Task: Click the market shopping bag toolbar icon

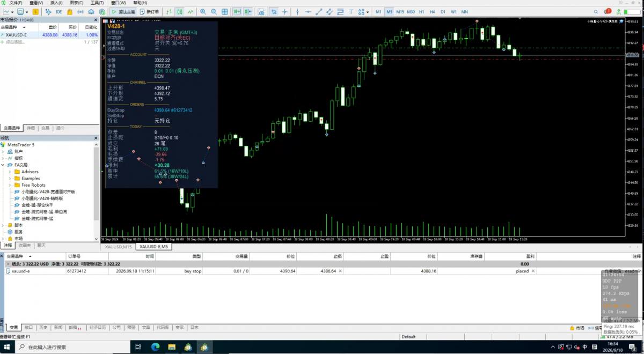Action: (x=70, y=11)
